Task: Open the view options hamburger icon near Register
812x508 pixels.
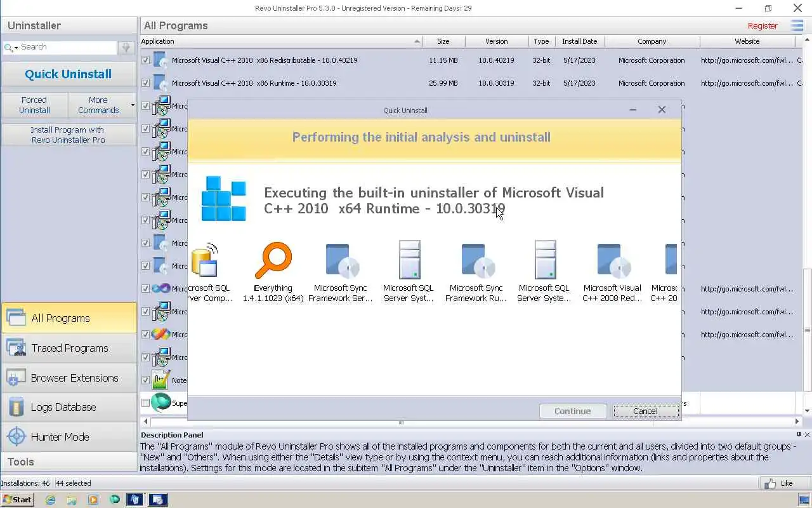Action: (x=797, y=25)
